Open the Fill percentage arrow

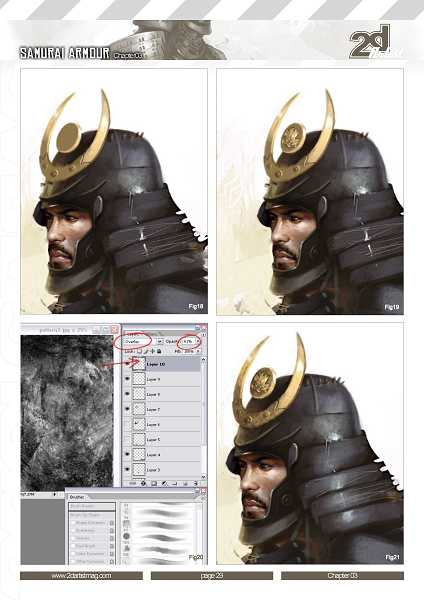(x=198, y=351)
